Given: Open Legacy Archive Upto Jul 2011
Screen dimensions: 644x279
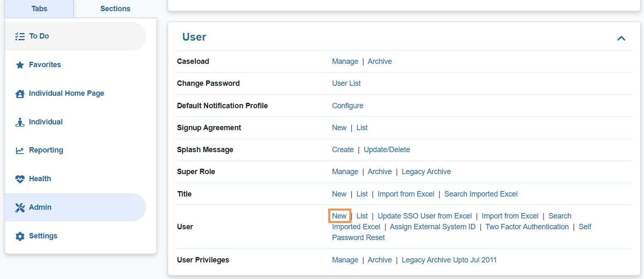Looking at the screenshot, I should (x=449, y=260).
